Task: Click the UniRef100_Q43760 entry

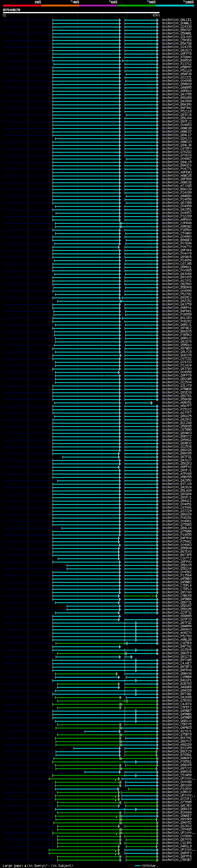Action: [x=177, y=369]
